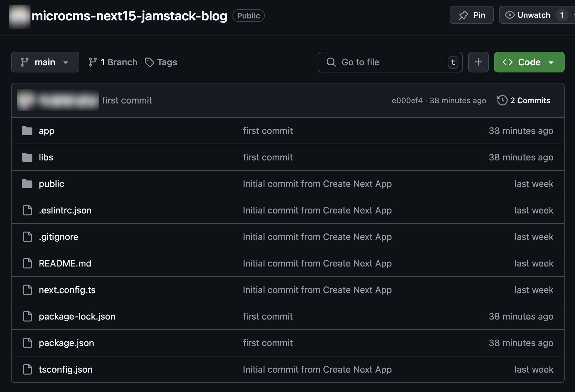Viewport: 575px width, 392px height.
Task: View the 2 Commits history
Action: (x=530, y=101)
